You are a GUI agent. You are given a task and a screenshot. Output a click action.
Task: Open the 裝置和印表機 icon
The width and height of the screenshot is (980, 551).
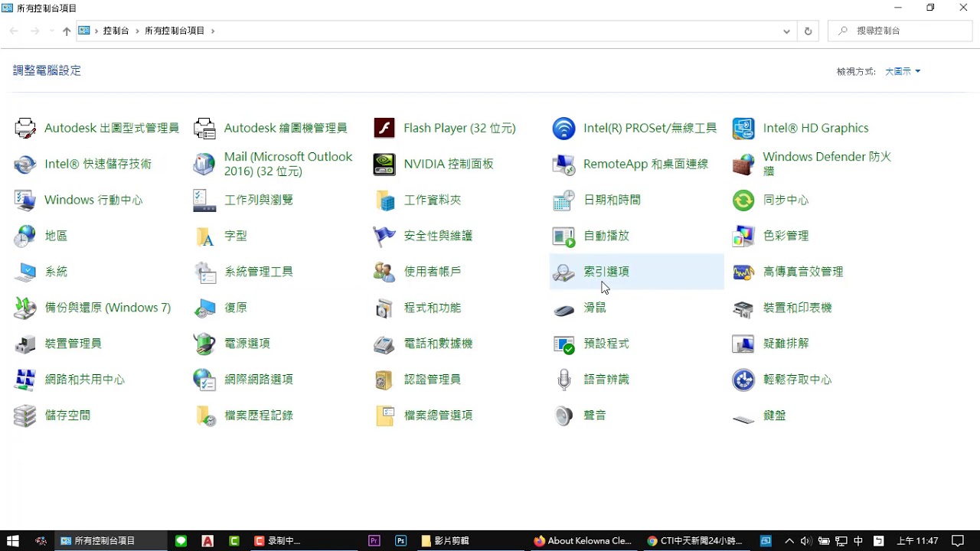[743, 308]
